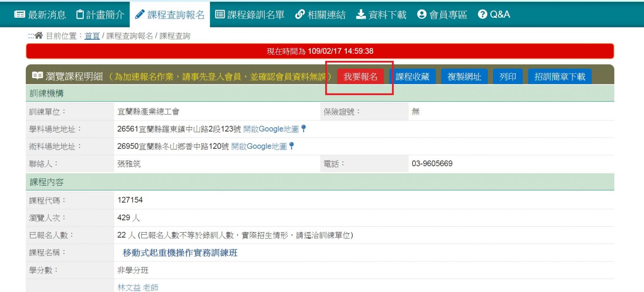
Task: Click the download icon for 資料下載
Action: tap(361, 14)
